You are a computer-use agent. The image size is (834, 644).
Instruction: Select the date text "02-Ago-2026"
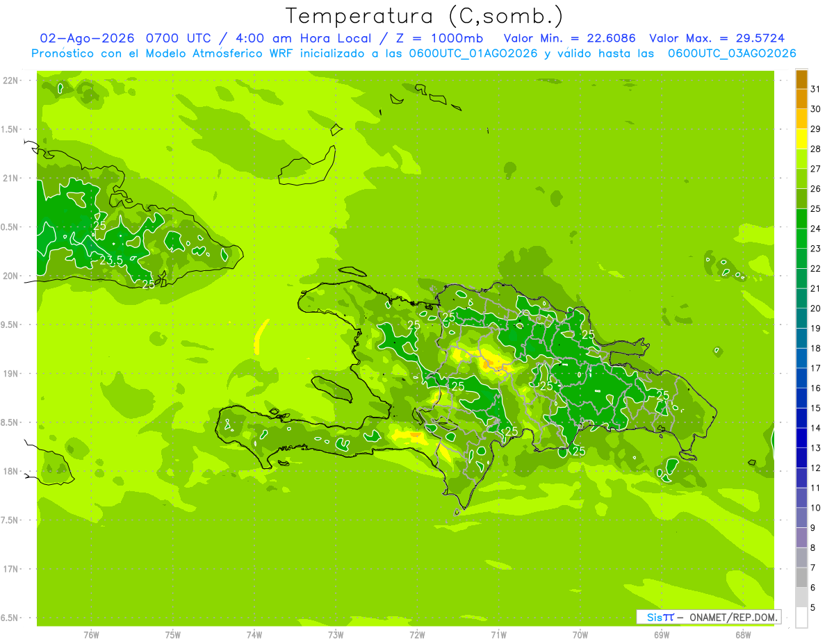click(x=88, y=38)
